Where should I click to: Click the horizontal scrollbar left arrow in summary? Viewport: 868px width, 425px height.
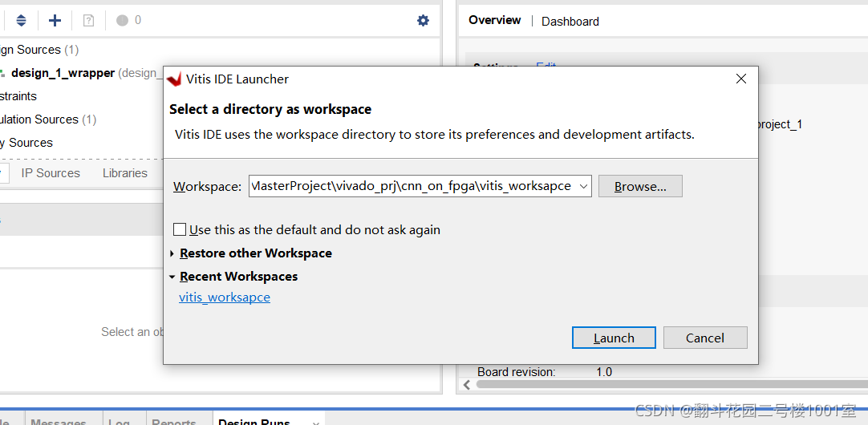[467, 384]
